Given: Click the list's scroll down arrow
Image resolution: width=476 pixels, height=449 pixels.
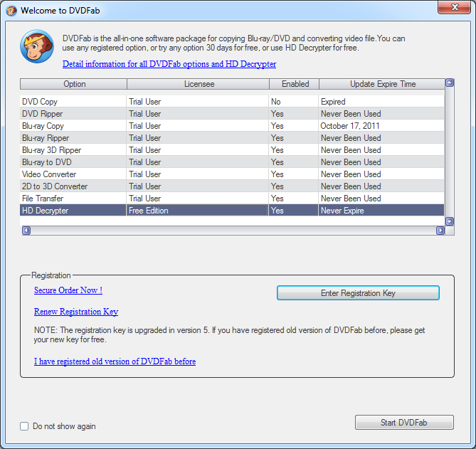Looking at the screenshot, I should 450,221.
